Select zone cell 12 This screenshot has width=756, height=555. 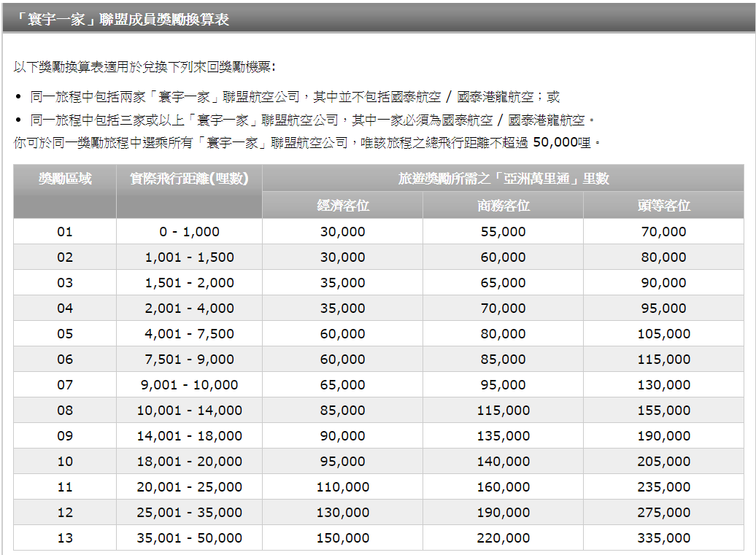pyautogui.click(x=65, y=513)
